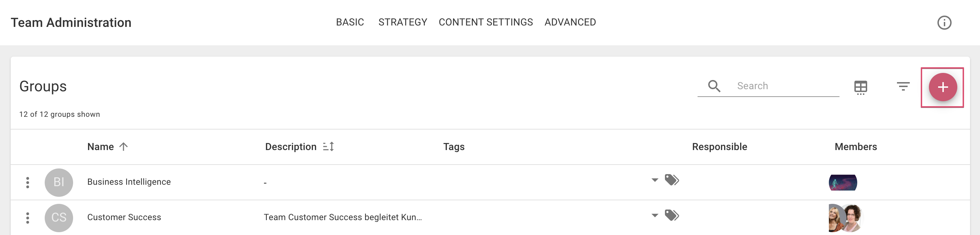Click the tags icon for Business Intelligence
This screenshot has width=980, height=235.
point(671,180)
